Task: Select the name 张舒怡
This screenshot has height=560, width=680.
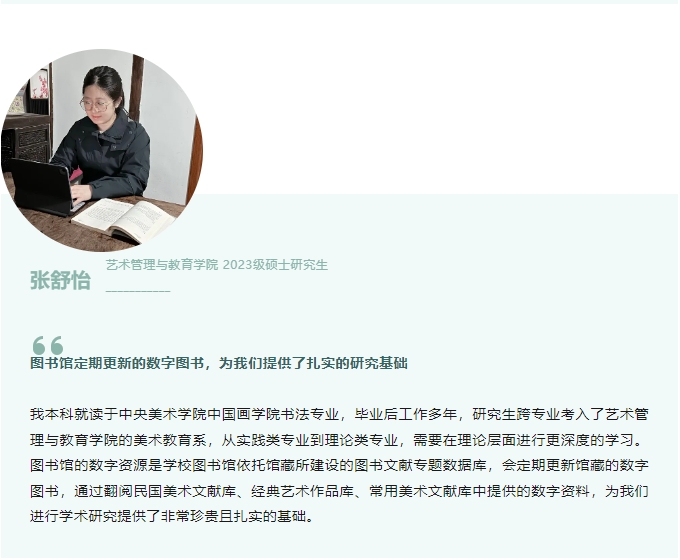Action: click(60, 280)
